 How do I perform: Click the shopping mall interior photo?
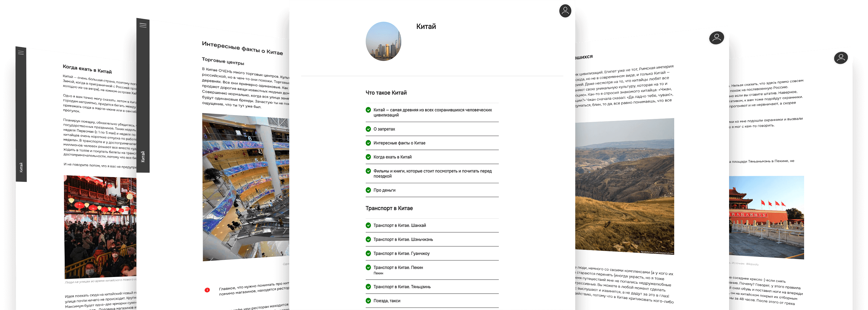point(246,187)
